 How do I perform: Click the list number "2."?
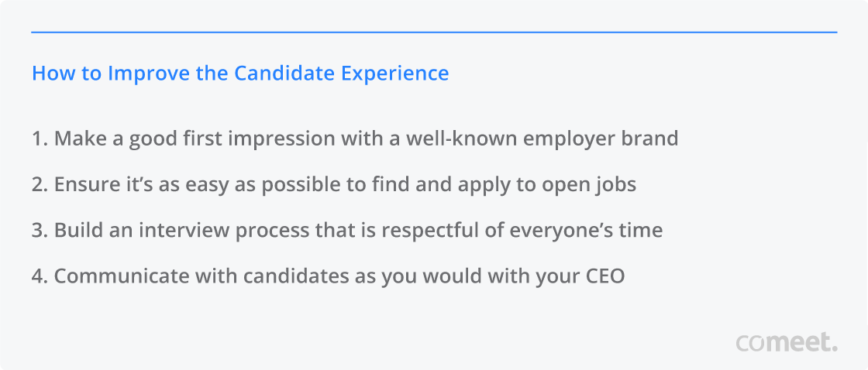click(40, 185)
